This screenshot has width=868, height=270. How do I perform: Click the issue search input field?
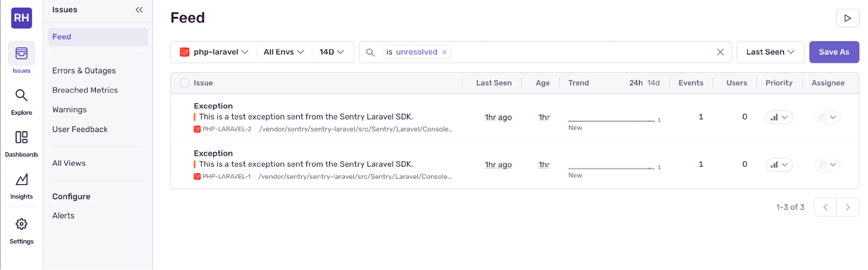tap(582, 52)
